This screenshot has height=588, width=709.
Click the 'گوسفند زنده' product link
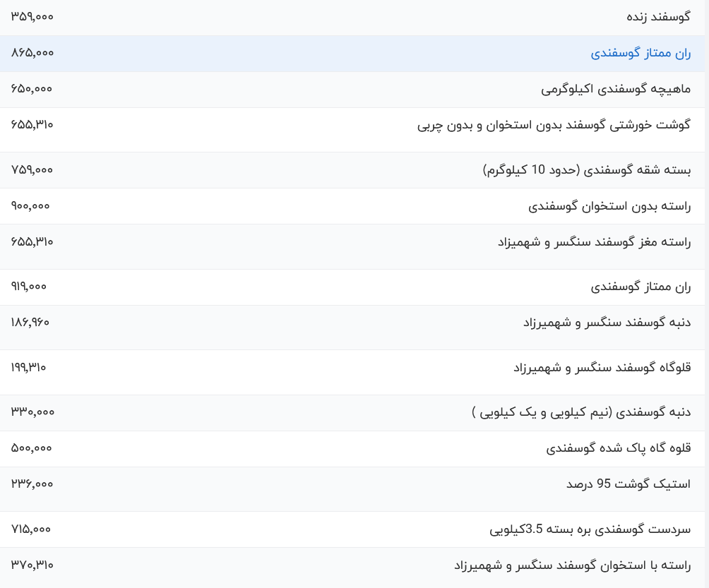[658, 17]
